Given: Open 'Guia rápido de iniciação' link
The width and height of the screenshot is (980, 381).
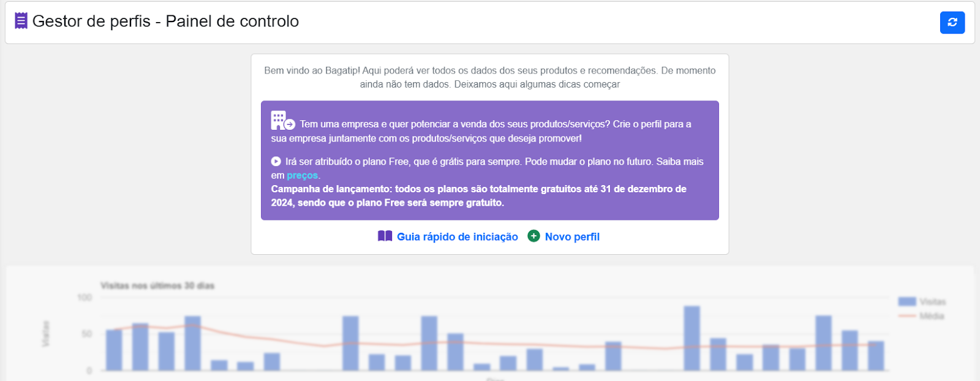Looking at the screenshot, I should pos(458,236).
